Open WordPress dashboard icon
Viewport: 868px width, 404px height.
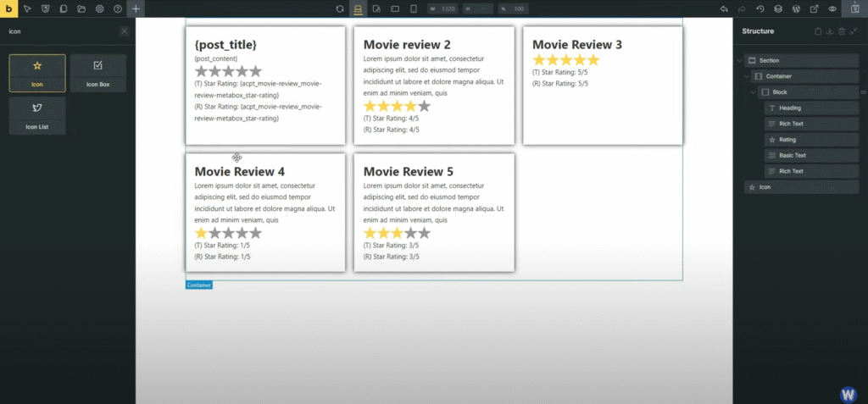[x=796, y=8]
